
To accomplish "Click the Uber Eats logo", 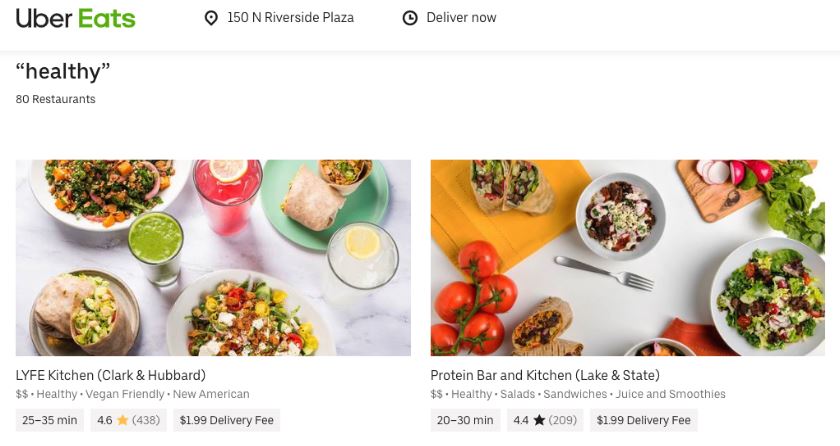I will click(75, 18).
